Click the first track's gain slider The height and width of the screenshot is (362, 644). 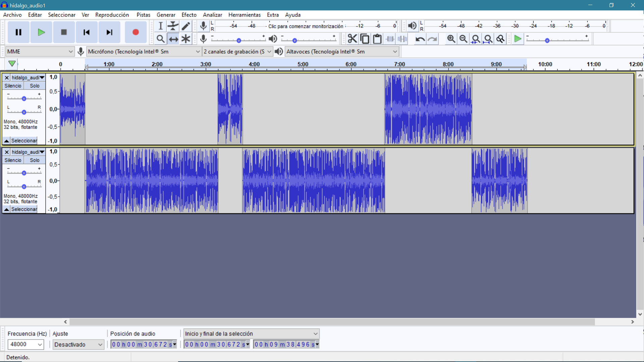[24, 99]
